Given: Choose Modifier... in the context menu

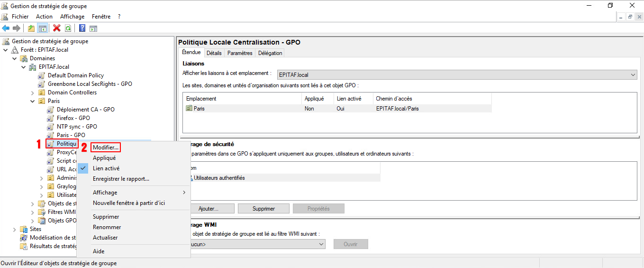Looking at the screenshot, I should pyautogui.click(x=106, y=148).
